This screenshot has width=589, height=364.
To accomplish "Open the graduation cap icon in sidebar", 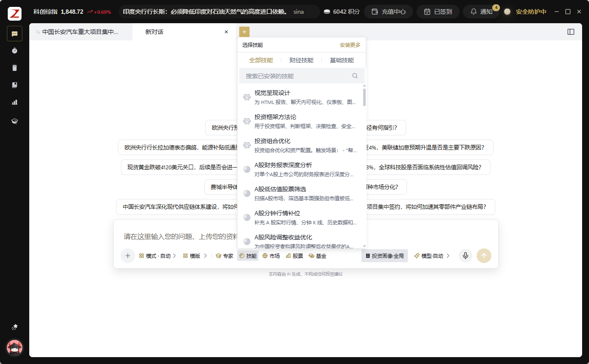I will coord(15,121).
